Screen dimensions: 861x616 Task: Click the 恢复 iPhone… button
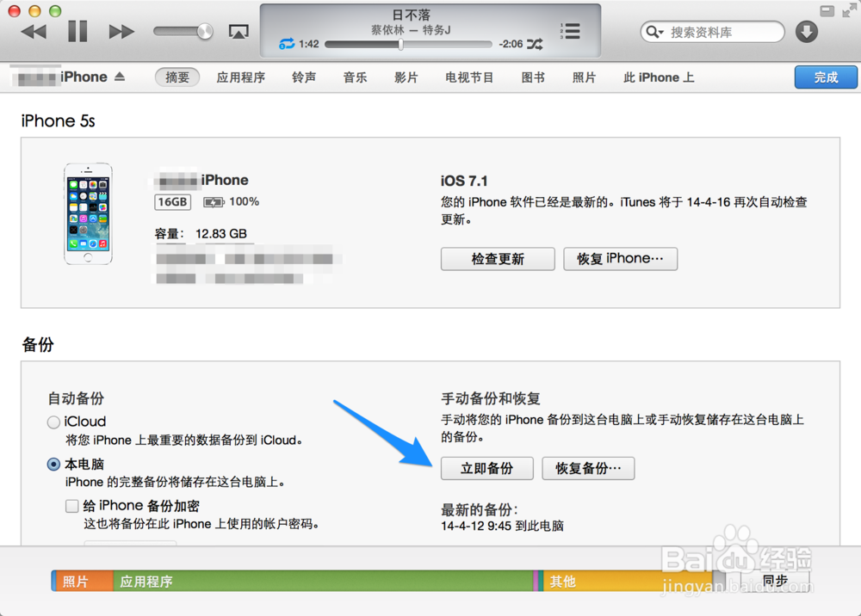(x=621, y=259)
